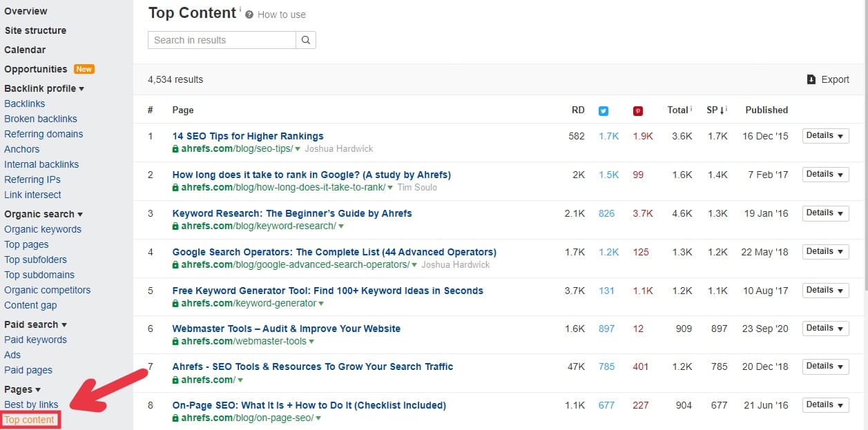
Task: Open Site structure in the sidebar
Action: 35,30
